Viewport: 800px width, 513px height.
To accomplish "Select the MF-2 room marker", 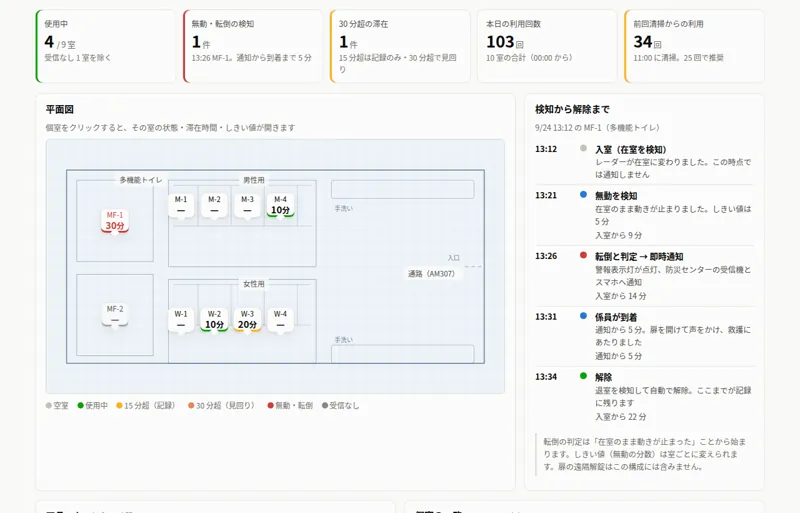I will (x=115, y=314).
